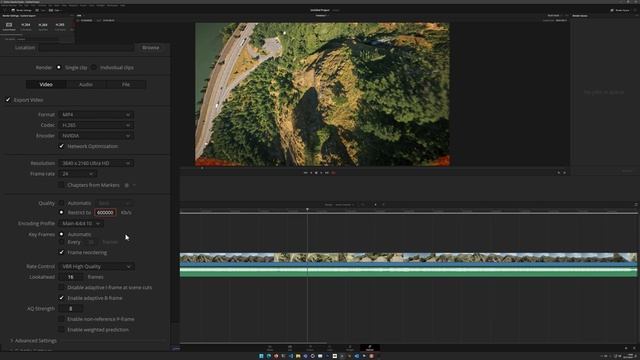640x360 pixels.
Task: Select Render Single clip radio button
Action: (59, 67)
